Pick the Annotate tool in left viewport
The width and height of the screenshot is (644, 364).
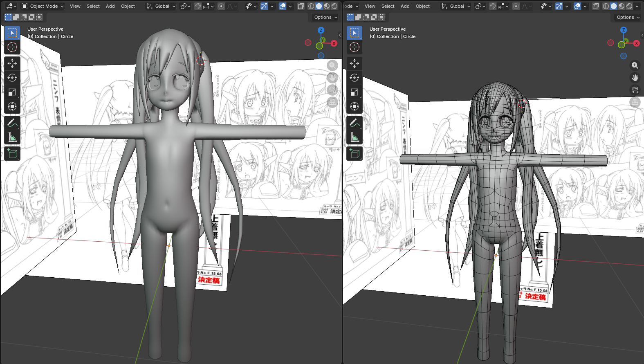12,123
